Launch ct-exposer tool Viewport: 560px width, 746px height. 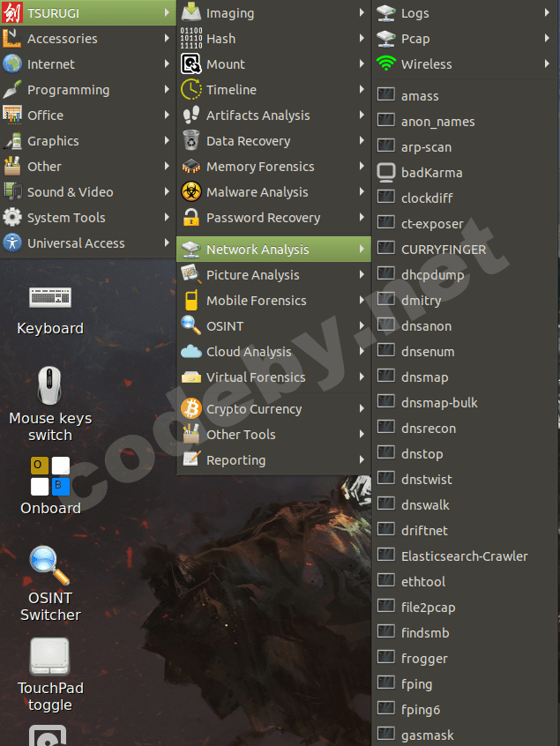pos(465,224)
